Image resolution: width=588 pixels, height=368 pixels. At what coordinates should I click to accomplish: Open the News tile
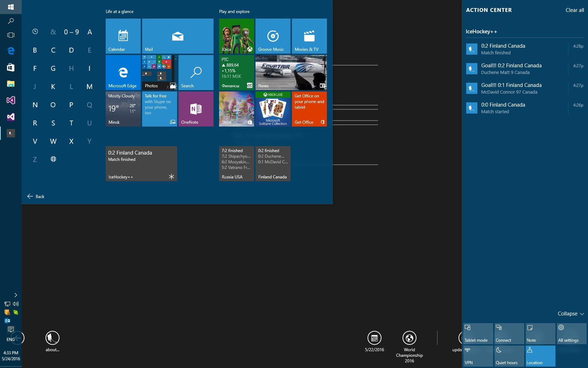[x=291, y=73]
